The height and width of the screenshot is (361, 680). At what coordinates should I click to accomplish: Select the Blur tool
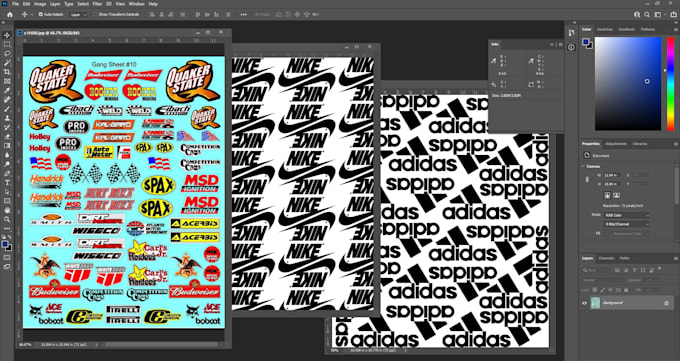tap(7, 155)
